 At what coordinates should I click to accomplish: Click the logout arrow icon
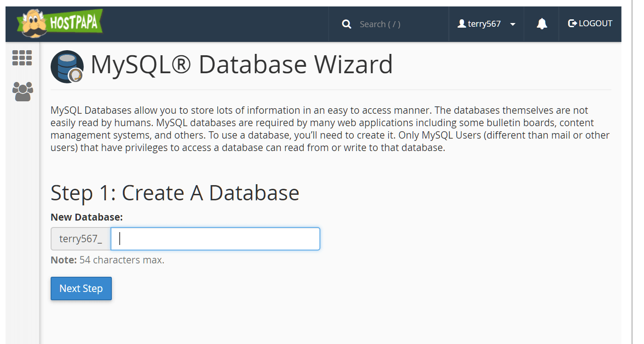[572, 23]
